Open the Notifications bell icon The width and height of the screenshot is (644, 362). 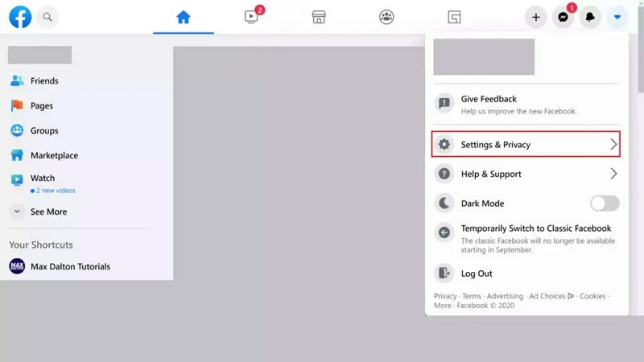[x=590, y=17]
